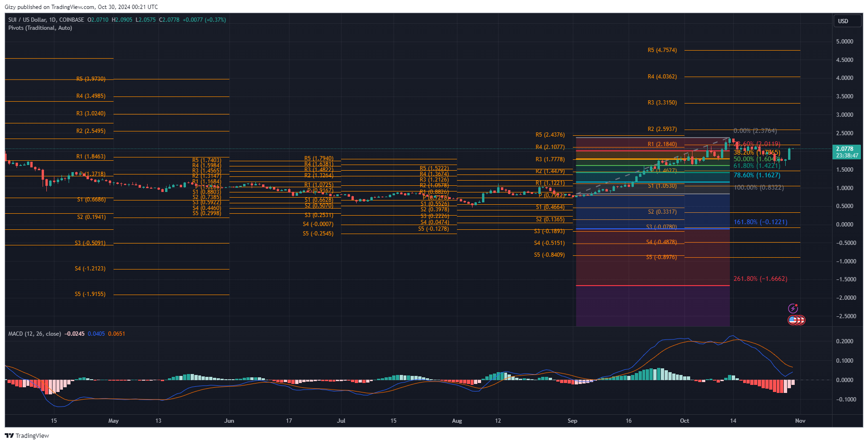Click the S4 (-0.5151) pivot label
868x444 pixels.
click(549, 243)
